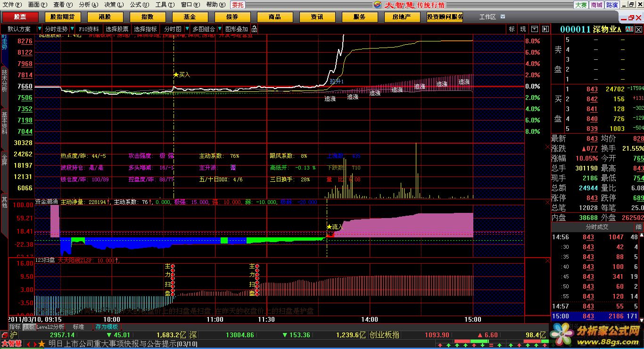Open the 帮助(H) menu
Viewport: 644px width, 349px height.
pos(216,5)
